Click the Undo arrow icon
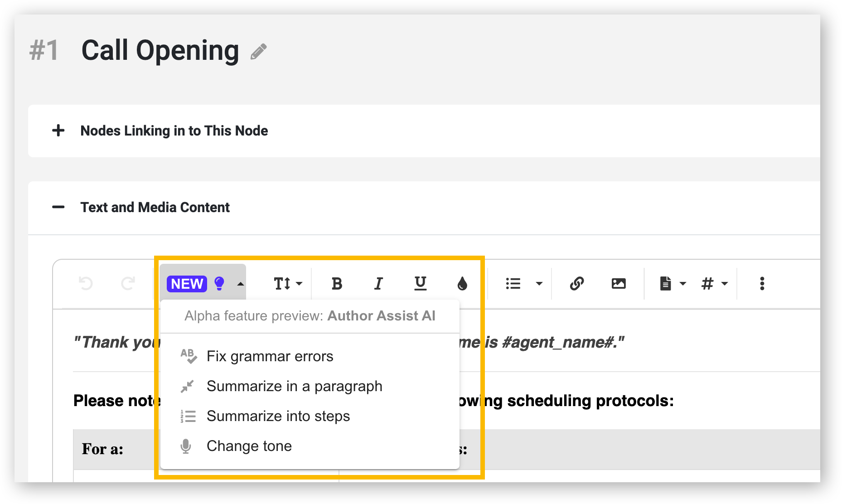This screenshot has width=842, height=504. [86, 284]
